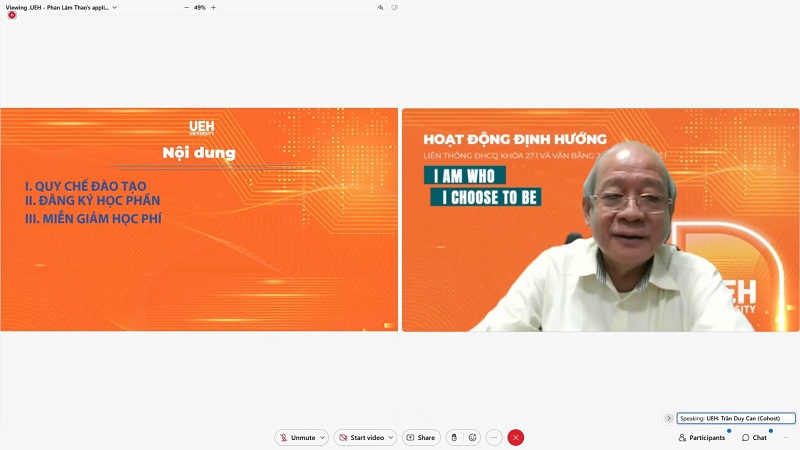Zoom in the shared content

click(213, 8)
